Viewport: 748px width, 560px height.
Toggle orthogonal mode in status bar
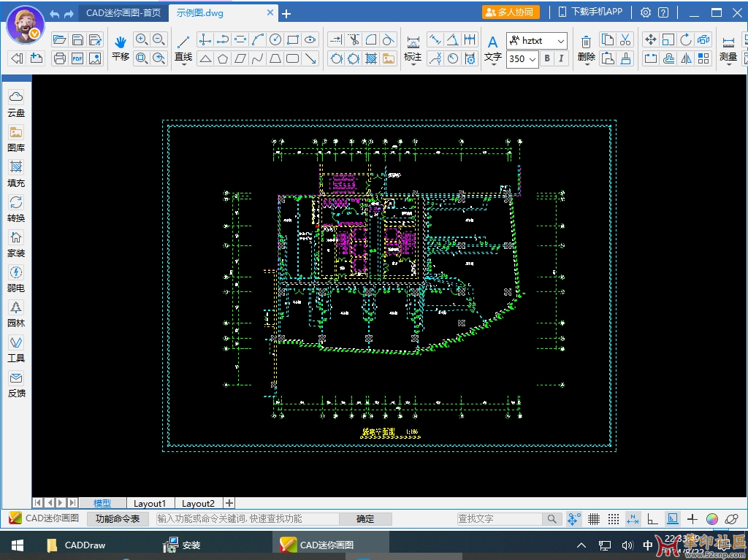pos(652,518)
